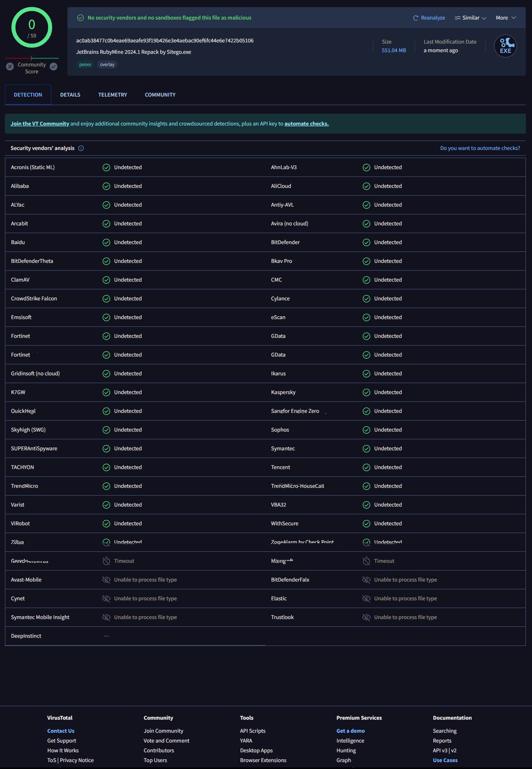Viewport: 532px width, 769px height.
Task: Click the crossed-eye icon for Avast-Mobile
Action: click(106, 580)
